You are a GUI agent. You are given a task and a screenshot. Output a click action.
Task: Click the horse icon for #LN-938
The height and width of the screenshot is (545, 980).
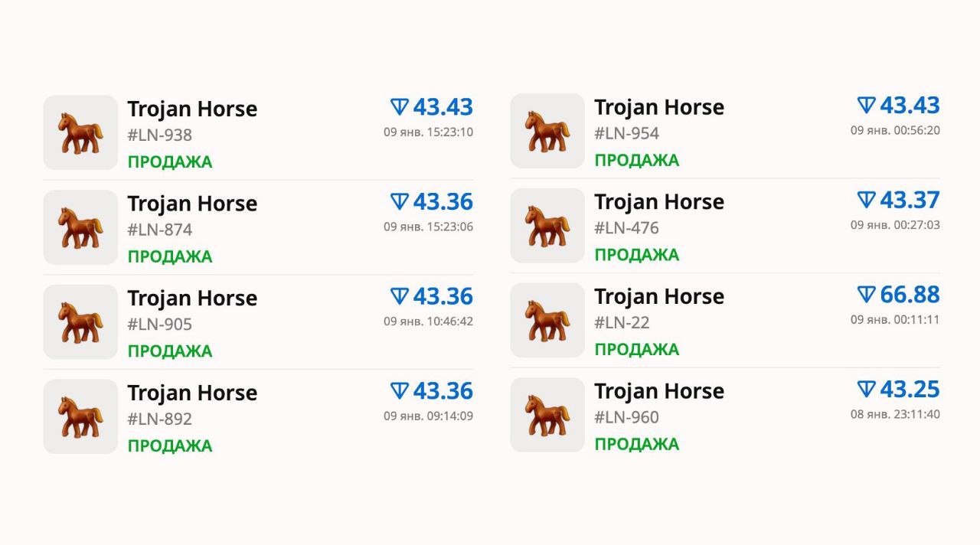click(x=80, y=132)
